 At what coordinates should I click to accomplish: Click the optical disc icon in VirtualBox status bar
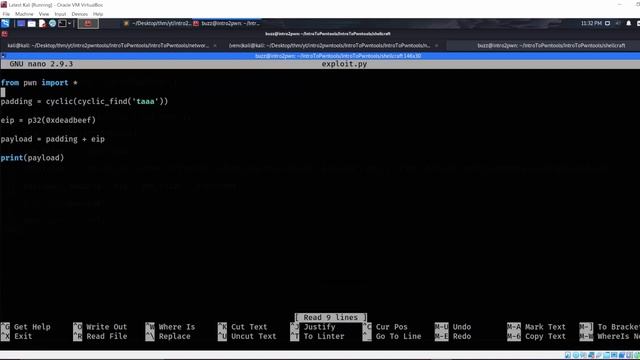(x=576, y=356)
